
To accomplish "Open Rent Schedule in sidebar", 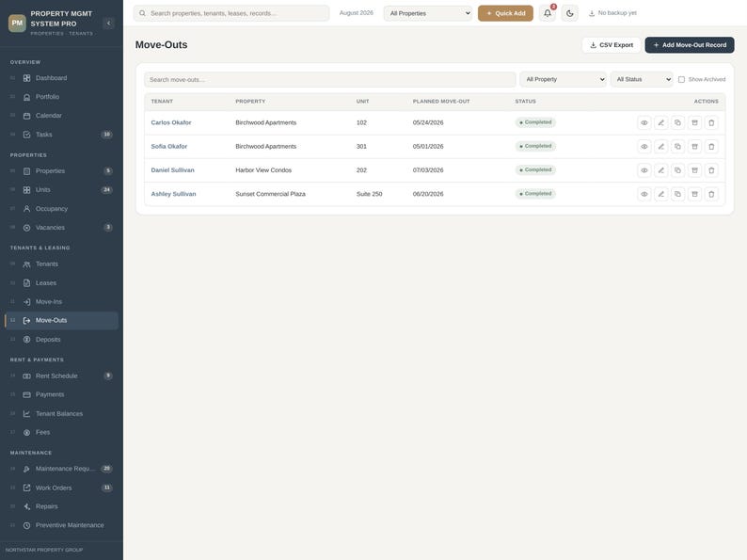I will coord(61,376).
